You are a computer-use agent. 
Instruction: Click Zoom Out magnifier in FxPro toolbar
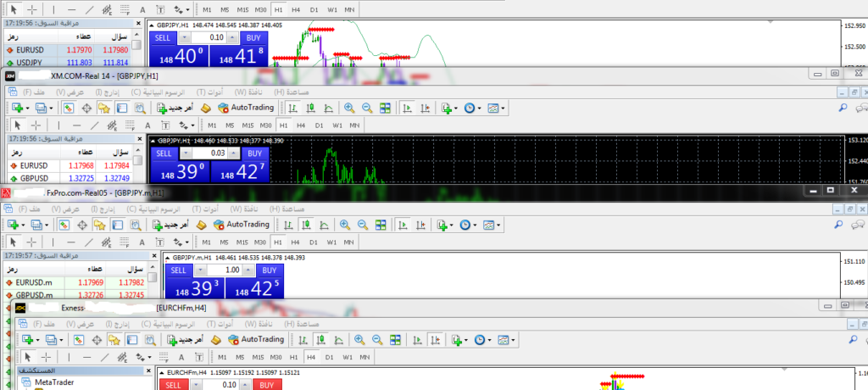tap(363, 225)
